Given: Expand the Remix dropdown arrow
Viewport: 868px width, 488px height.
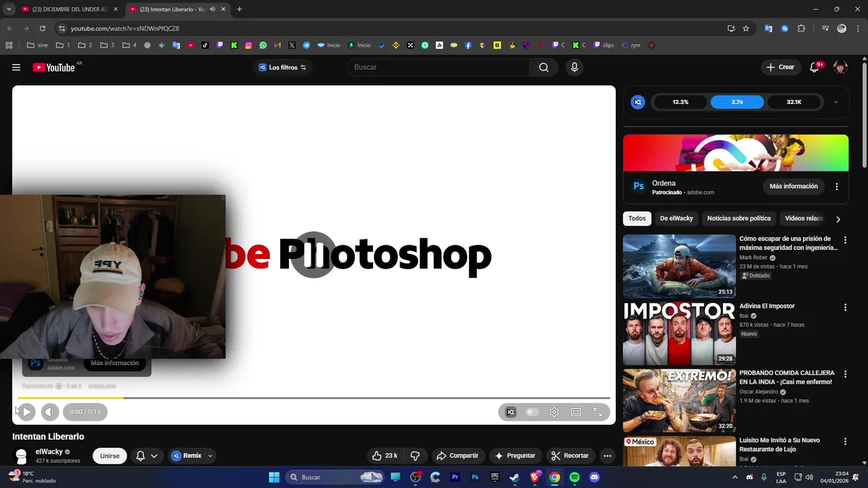Looking at the screenshot, I should 210,455.
